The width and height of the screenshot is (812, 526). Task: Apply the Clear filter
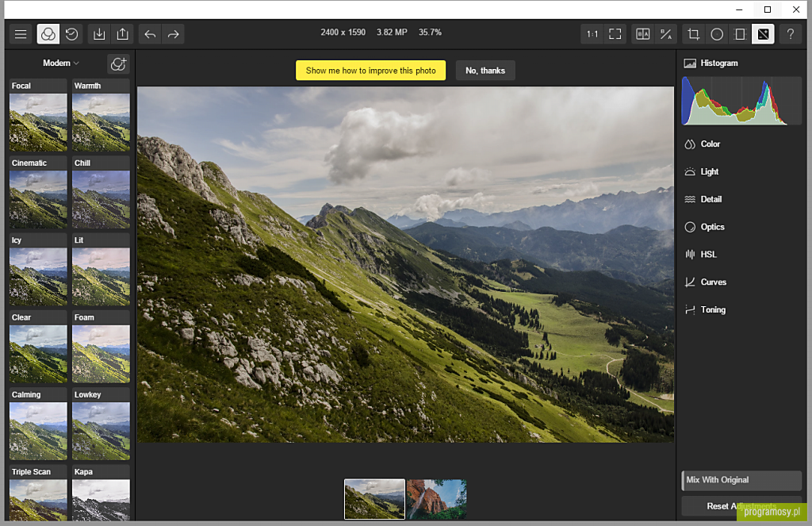(x=38, y=347)
